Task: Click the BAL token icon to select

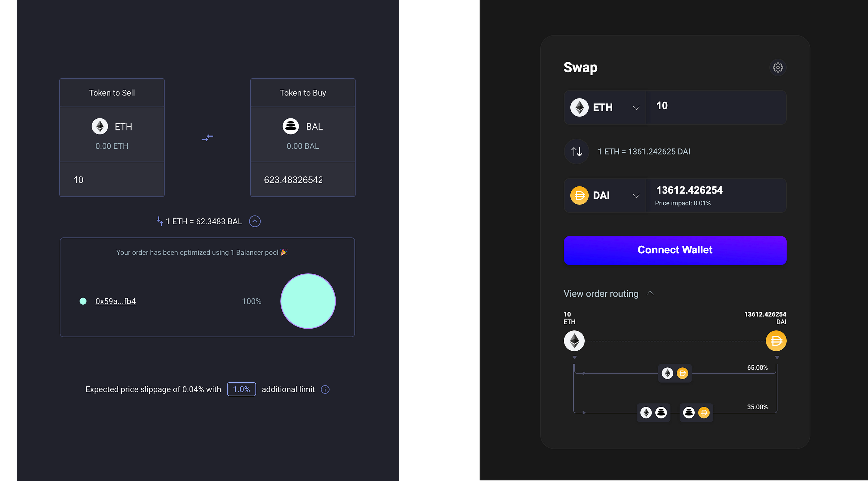Action: [x=290, y=126]
